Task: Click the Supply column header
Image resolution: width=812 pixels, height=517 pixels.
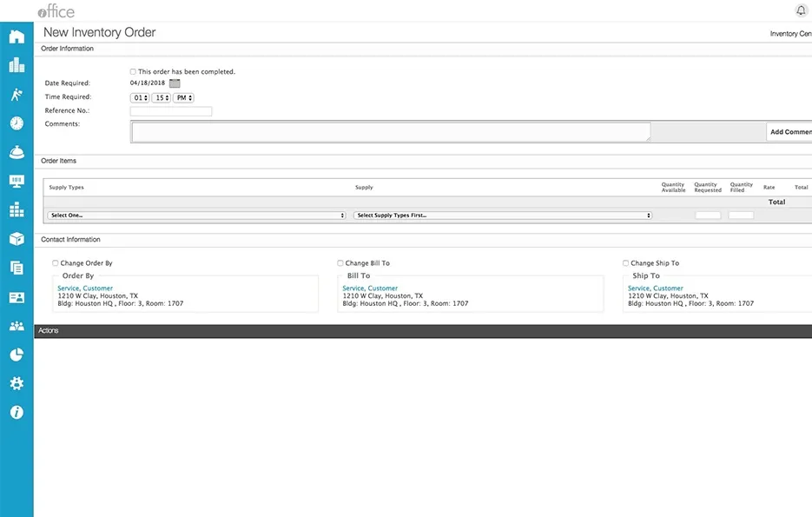Action: pos(364,188)
